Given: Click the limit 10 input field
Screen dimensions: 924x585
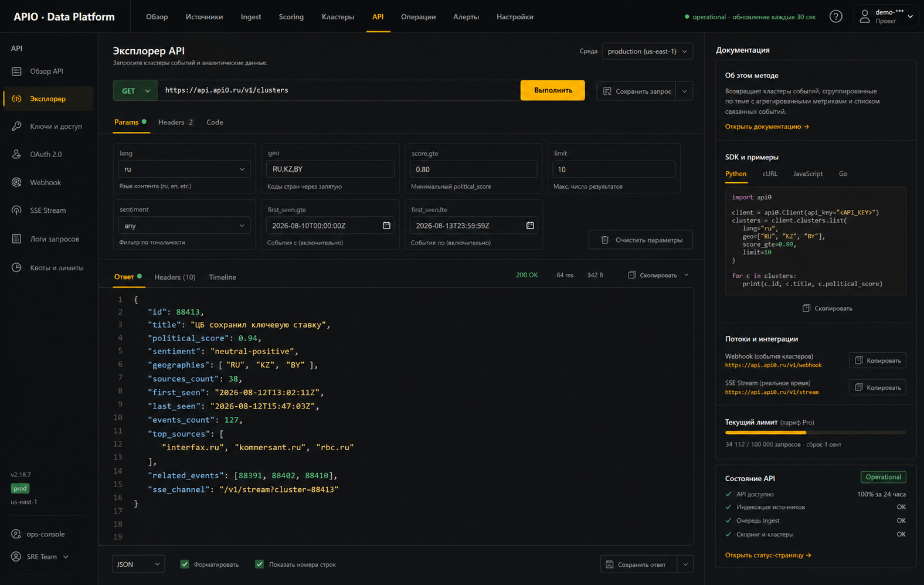Looking at the screenshot, I should [614, 169].
